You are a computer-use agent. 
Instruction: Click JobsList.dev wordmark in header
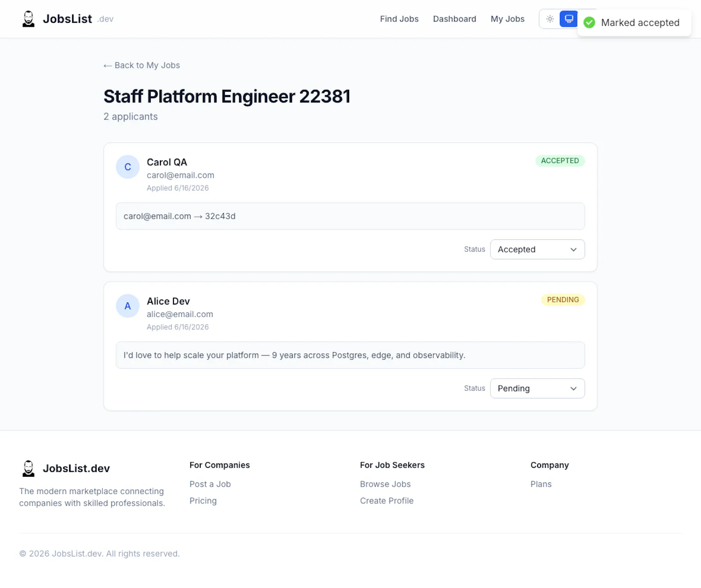(78, 19)
